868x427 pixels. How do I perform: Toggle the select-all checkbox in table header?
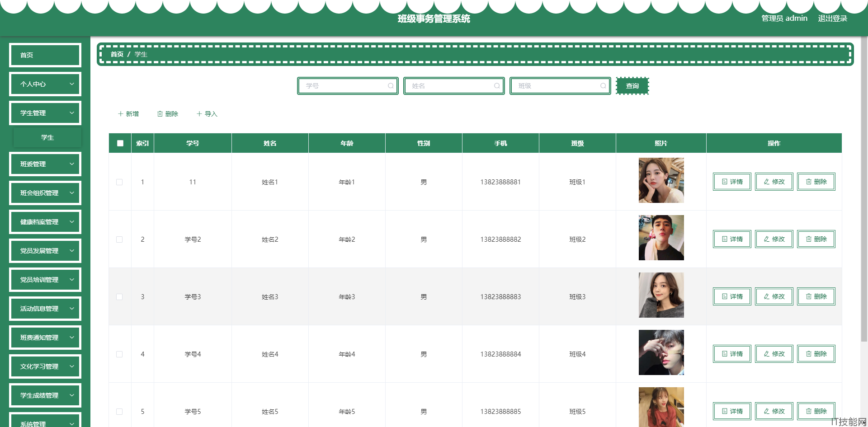coord(120,143)
